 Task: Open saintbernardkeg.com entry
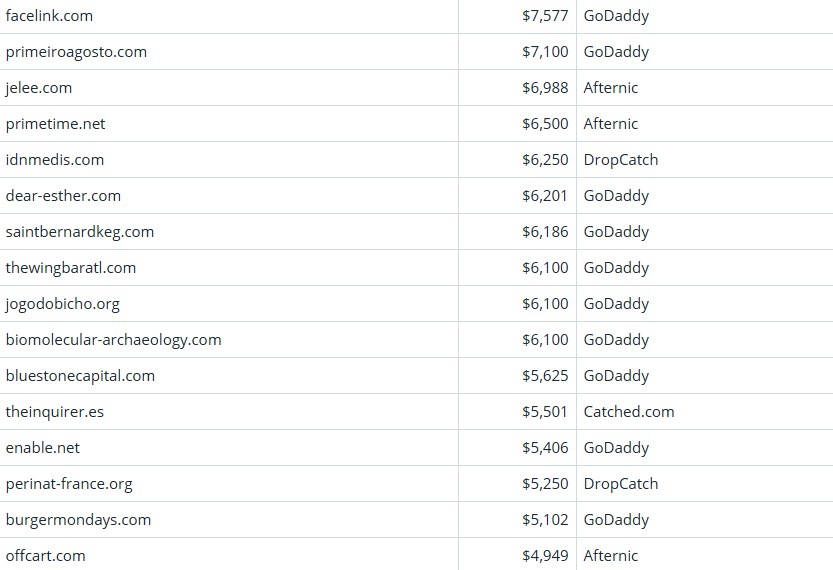point(80,232)
